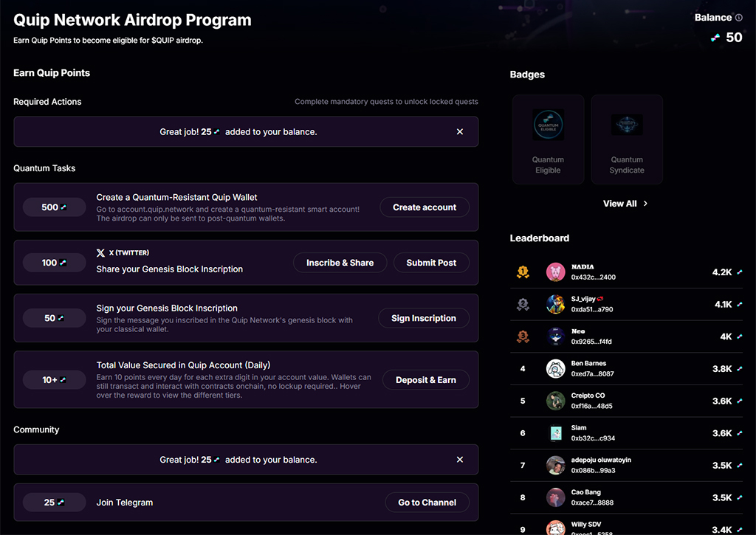756x535 pixels.
Task: Click the 10+ points reward pill
Action: (54, 380)
